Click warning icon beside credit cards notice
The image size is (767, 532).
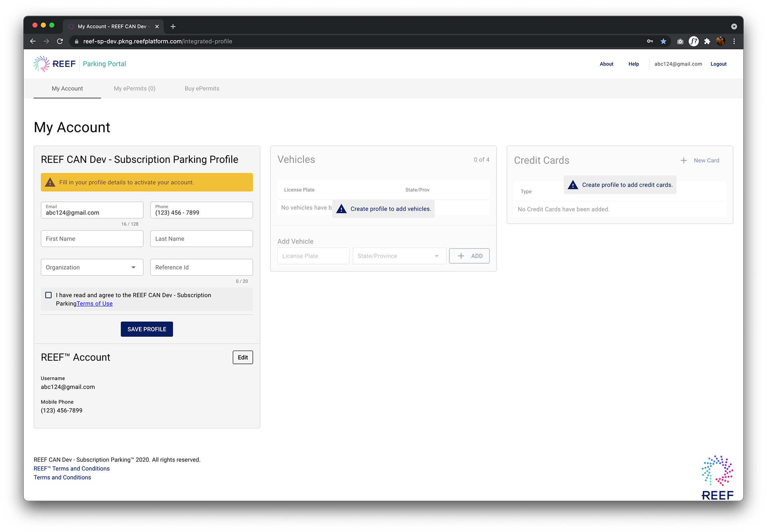(x=573, y=185)
